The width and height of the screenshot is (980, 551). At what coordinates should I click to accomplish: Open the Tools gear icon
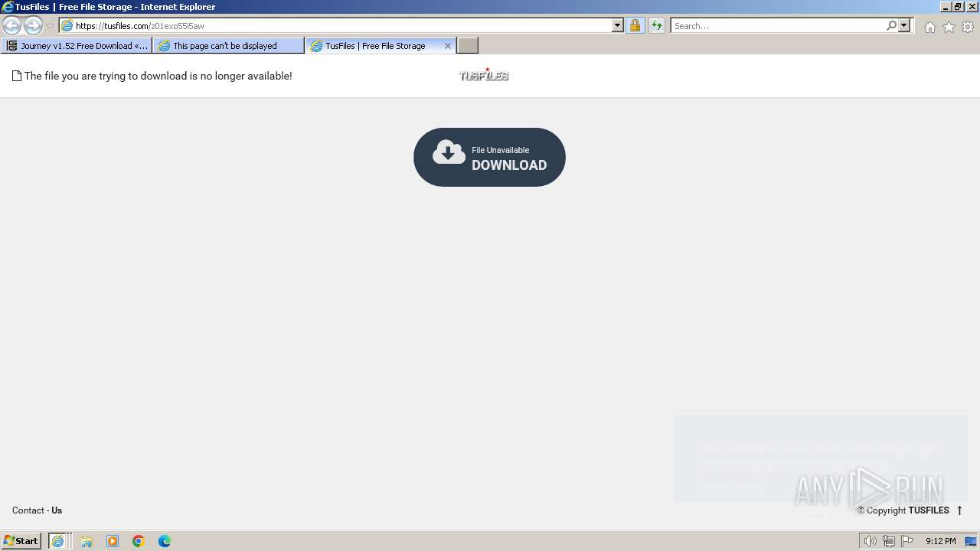coord(968,27)
